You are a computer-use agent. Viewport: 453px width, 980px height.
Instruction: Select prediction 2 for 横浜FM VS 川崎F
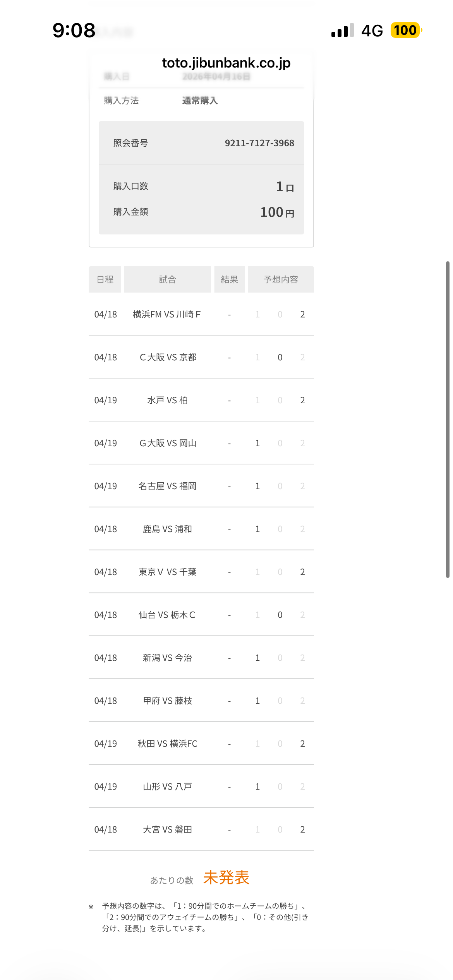click(302, 314)
